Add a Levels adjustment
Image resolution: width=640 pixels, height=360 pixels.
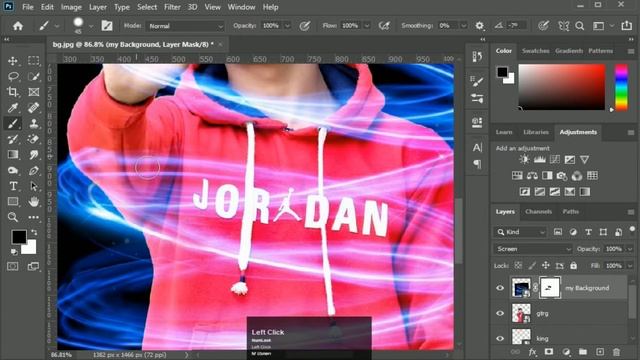pos(540,160)
